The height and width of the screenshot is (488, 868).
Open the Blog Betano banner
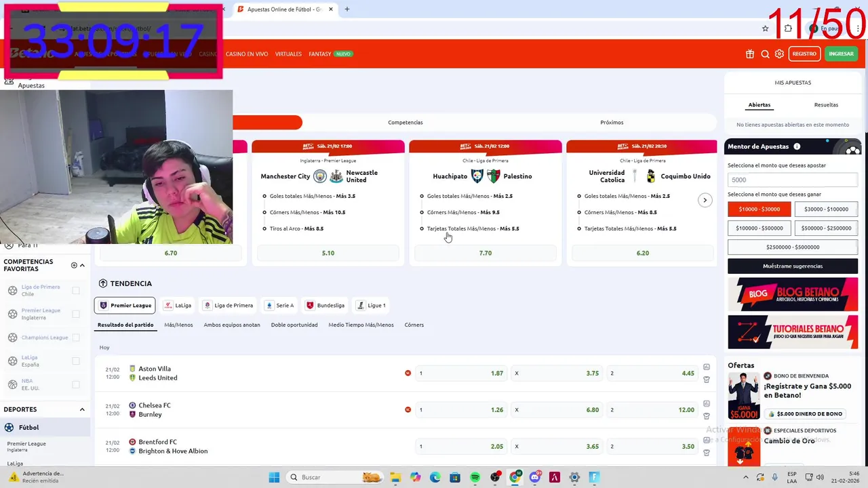793,293
